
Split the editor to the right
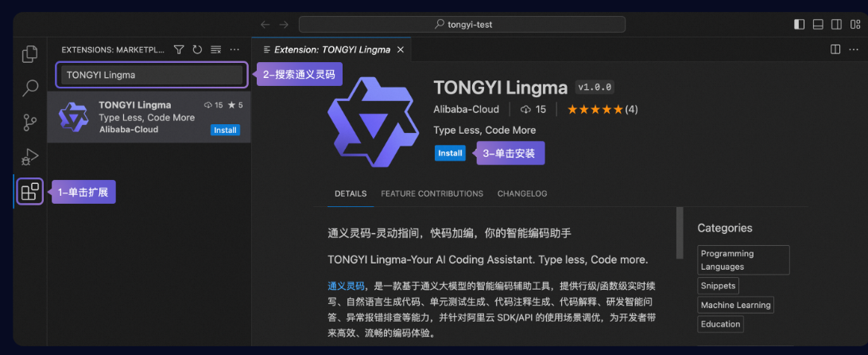click(835, 50)
